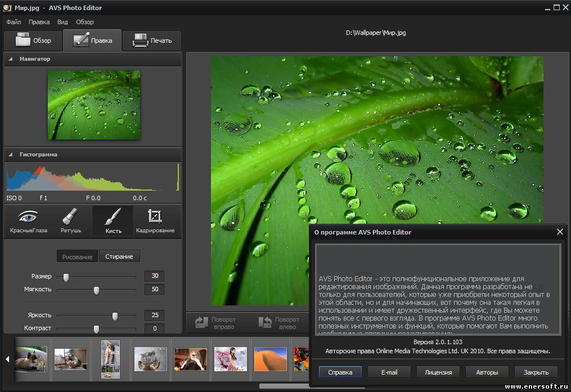The height and width of the screenshot is (392, 571).
Task: Collapse the Гистограмма panel
Action: [11, 154]
